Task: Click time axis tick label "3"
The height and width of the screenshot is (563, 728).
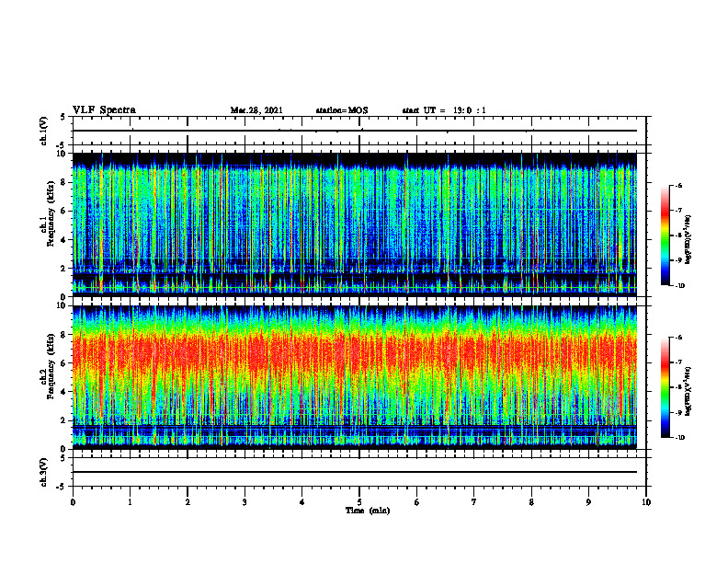Action: (x=245, y=502)
